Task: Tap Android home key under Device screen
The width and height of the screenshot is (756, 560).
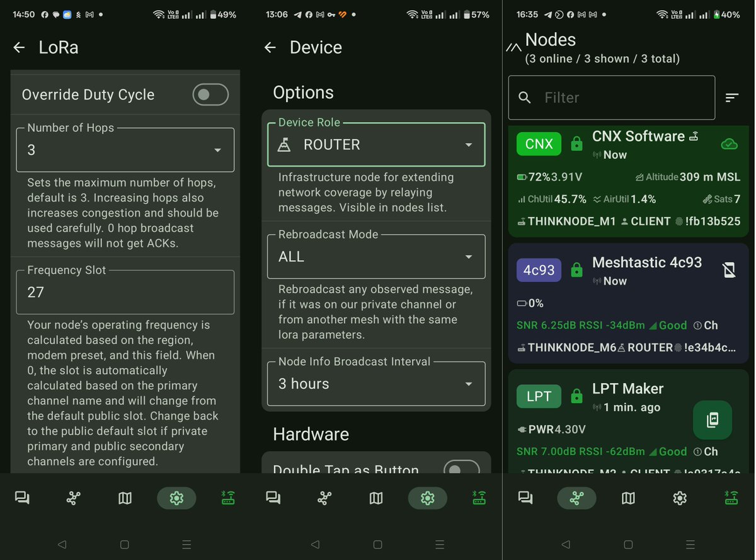Action: (x=377, y=545)
